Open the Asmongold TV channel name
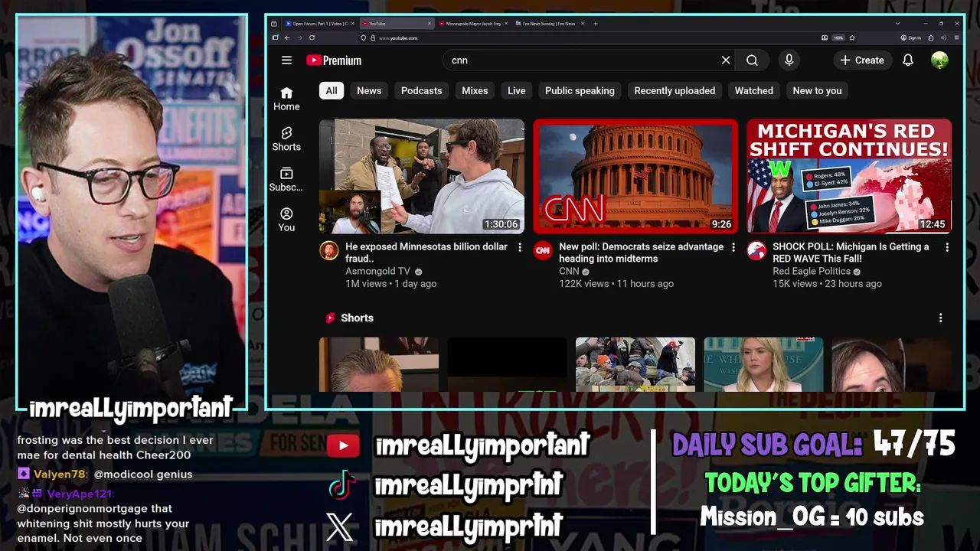 pyautogui.click(x=377, y=271)
